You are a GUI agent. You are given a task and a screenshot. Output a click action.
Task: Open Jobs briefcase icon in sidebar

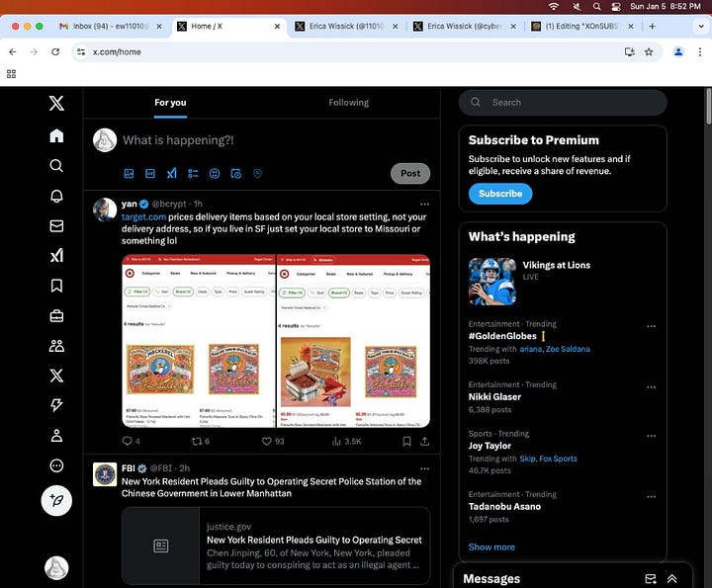56,316
